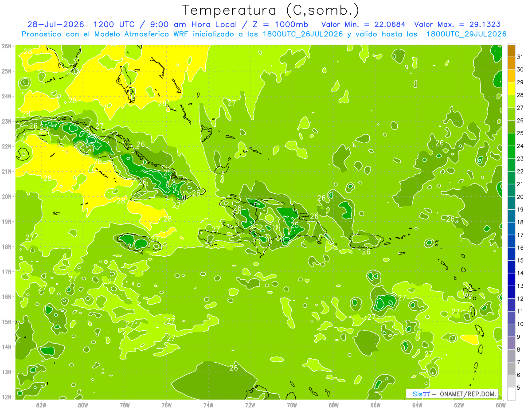Click the latitude axis label "24N"
Screen dimensions: 532x411
click(6, 96)
